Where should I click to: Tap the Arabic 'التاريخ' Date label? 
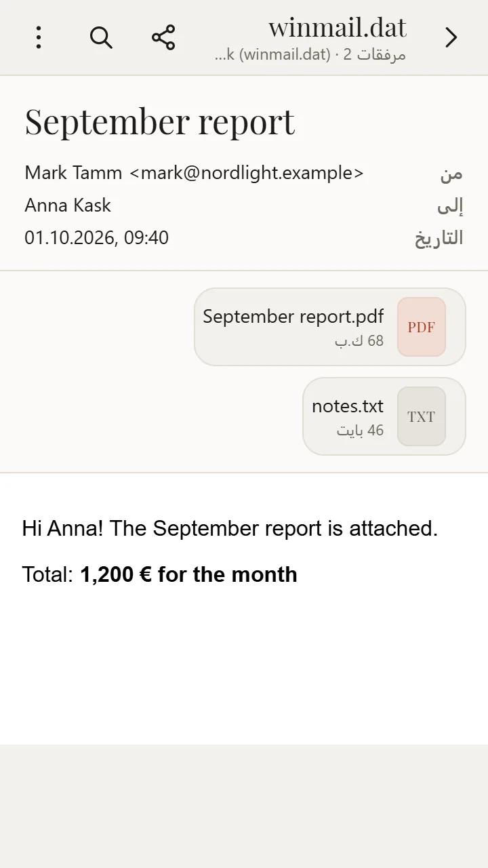point(439,238)
